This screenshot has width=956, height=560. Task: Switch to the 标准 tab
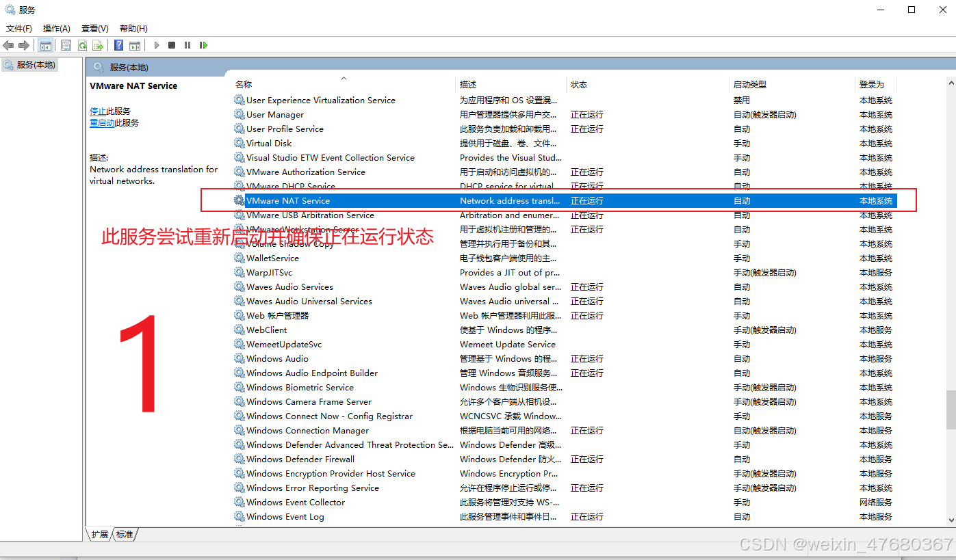tap(125, 534)
